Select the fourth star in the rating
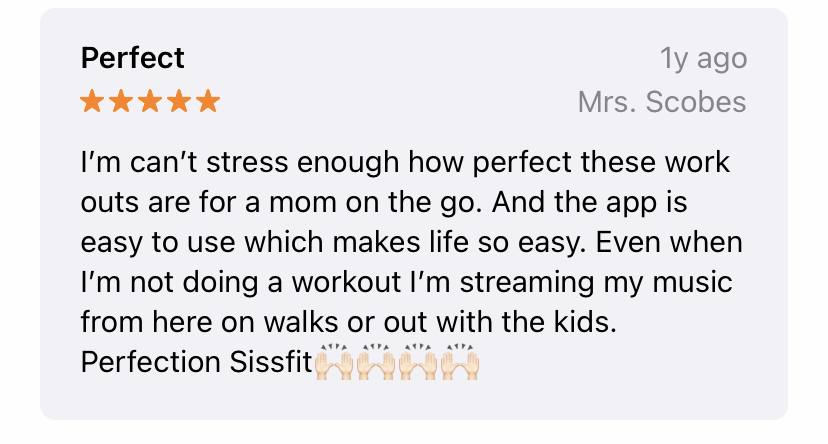This screenshot has width=828, height=444. point(179,101)
